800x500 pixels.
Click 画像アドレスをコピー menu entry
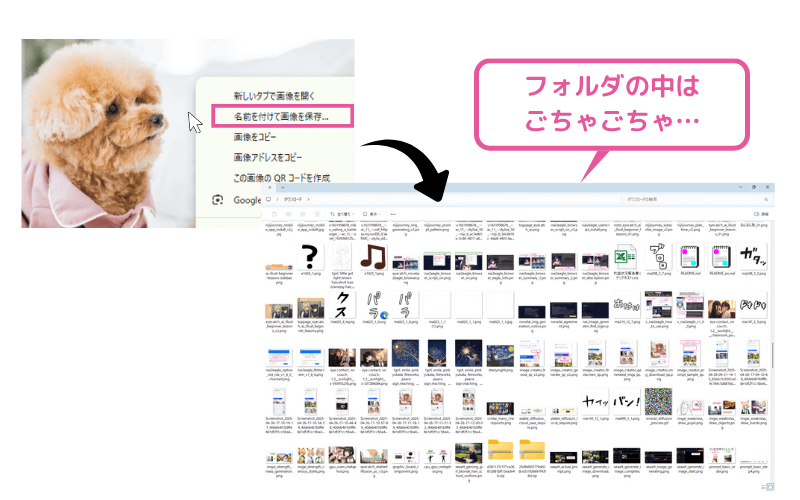tap(267, 157)
